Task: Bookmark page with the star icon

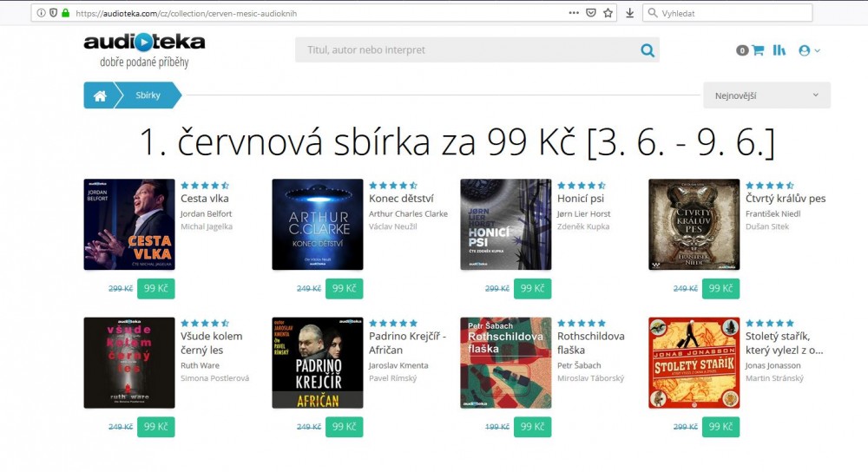Action: coord(608,13)
